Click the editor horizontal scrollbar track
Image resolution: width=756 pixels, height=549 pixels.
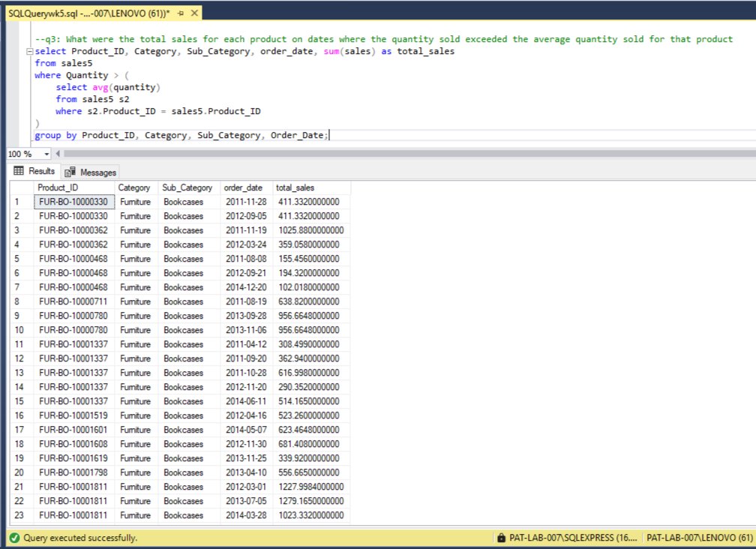coord(409,154)
